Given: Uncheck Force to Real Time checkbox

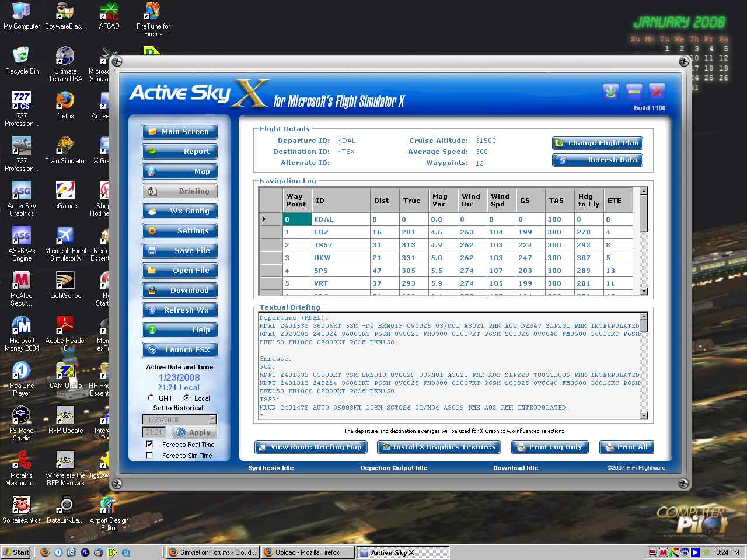Looking at the screenshot, I should coord(149,444).
